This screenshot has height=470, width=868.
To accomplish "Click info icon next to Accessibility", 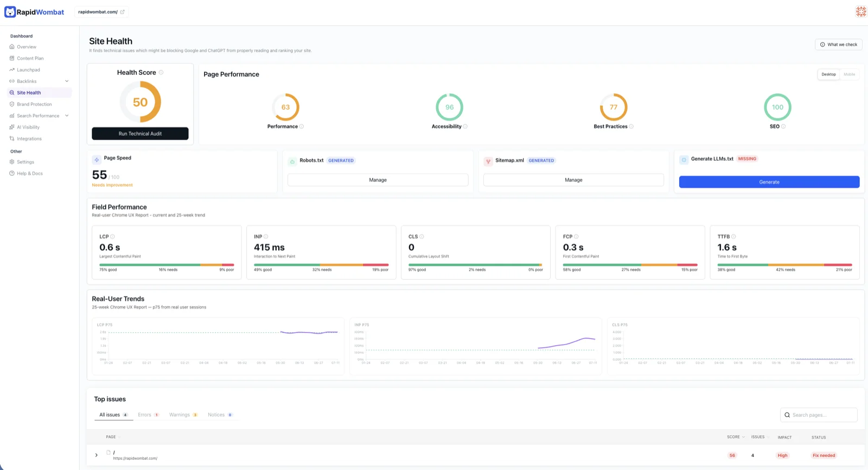I will 465,126.
